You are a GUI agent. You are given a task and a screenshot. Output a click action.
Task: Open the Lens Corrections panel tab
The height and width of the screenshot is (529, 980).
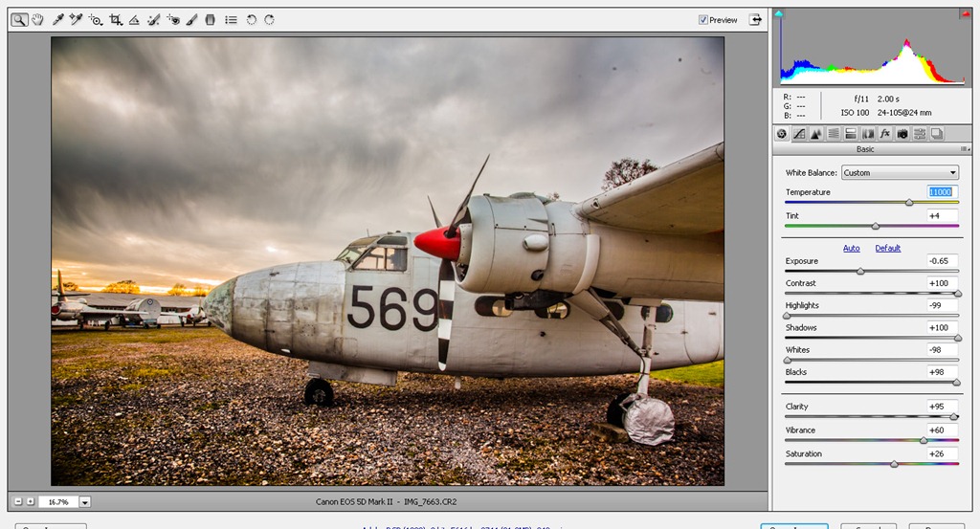point(868,134)
